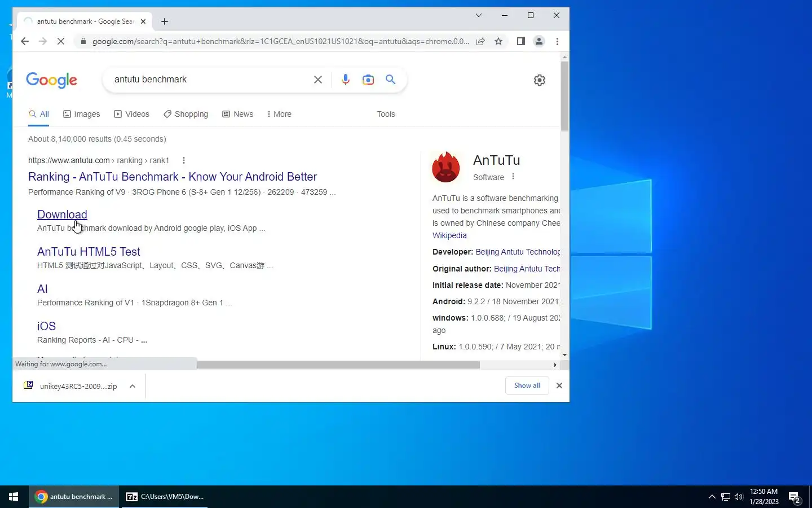Switch to Chrome taskbar button

tap(74, 497)
